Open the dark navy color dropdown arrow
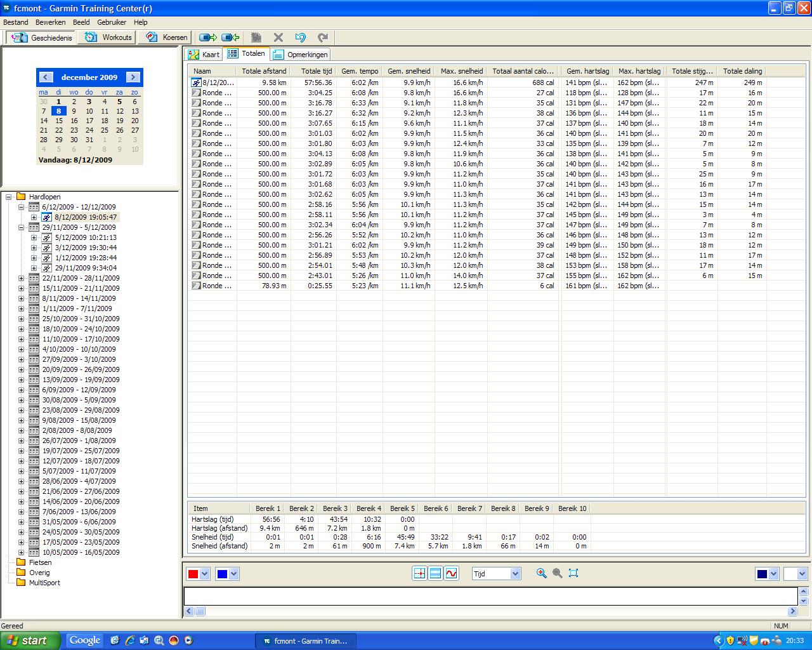 (773, 574)
